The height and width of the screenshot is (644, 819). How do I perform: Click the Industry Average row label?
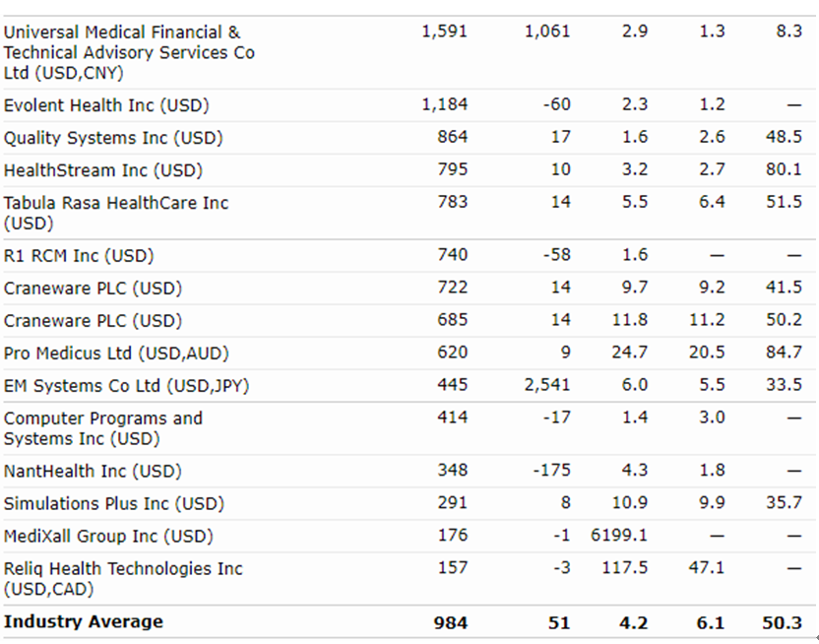pos(84,622)
